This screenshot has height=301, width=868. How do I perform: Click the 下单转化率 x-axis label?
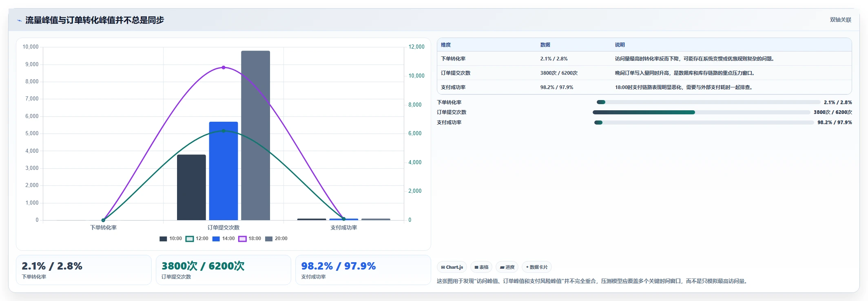coord(103,227)
